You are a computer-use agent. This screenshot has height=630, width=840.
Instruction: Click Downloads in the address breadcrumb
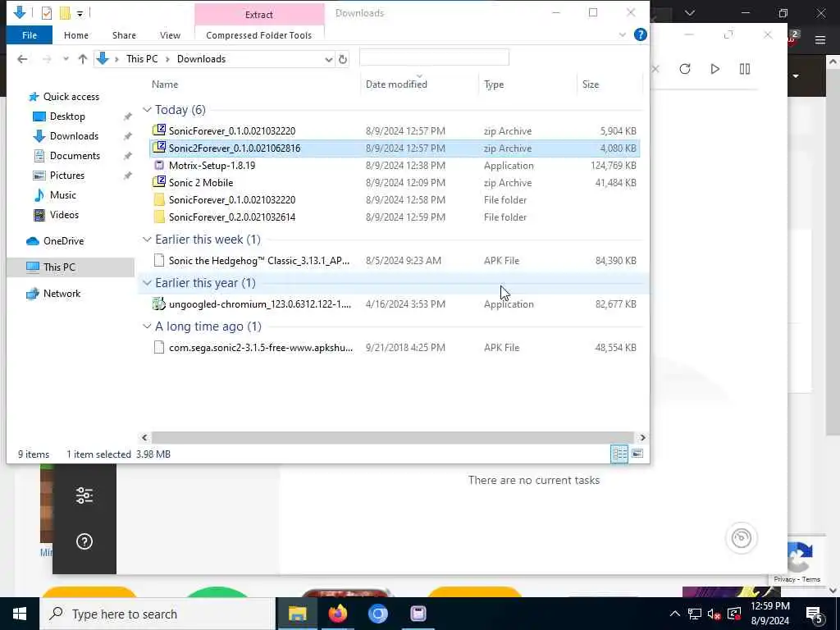pyautogui.click(x=202, y=59)
